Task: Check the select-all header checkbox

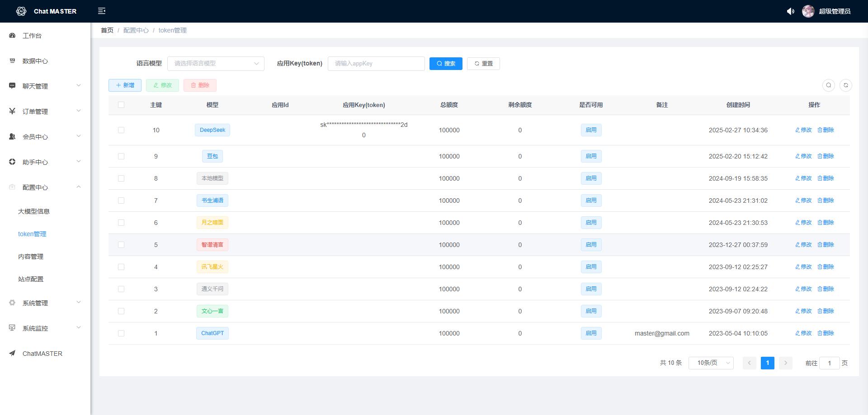Action: pos(121,105)
